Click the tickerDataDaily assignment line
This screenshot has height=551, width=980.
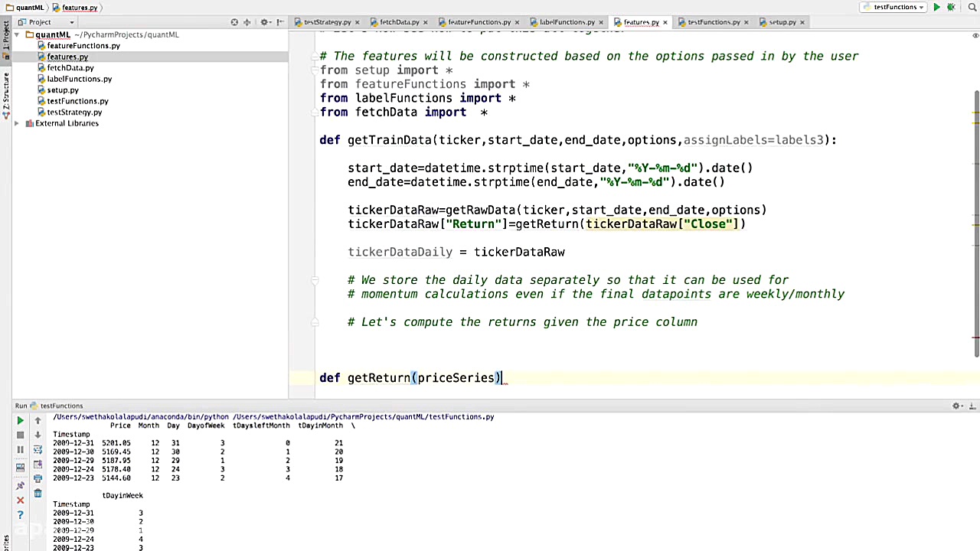pyautogui.click(x=456, y=252)
